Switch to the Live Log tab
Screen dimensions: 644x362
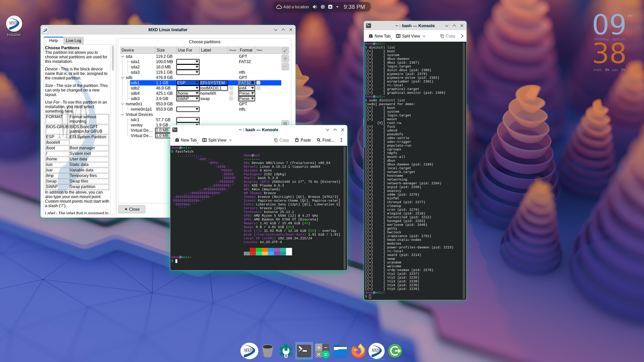pyautogui.click(x=73, y=40)
